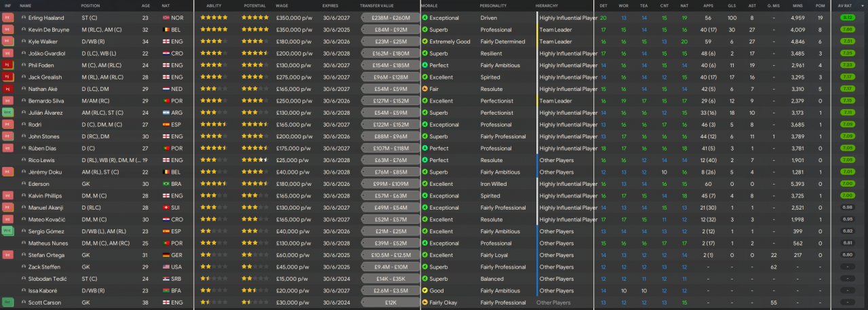This screenshot has height=310, width=868.
Task: Open Kyle Walker player name link
Action: coord(44,41)
